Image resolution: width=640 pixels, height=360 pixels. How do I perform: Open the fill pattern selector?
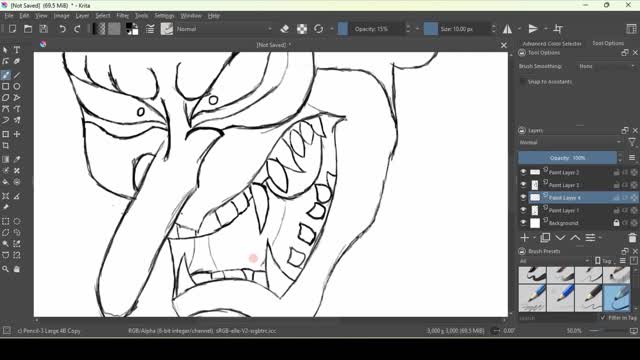[x=114, y=29]
